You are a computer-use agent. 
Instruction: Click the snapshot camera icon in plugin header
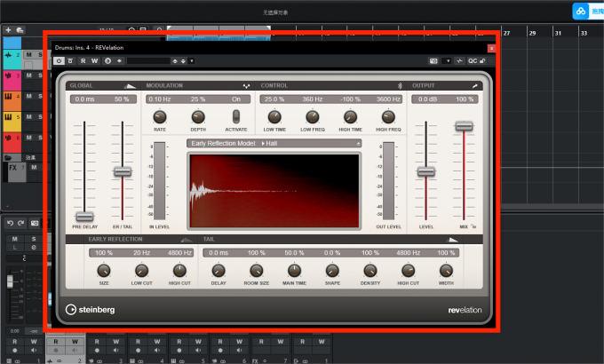pos(433,61)
